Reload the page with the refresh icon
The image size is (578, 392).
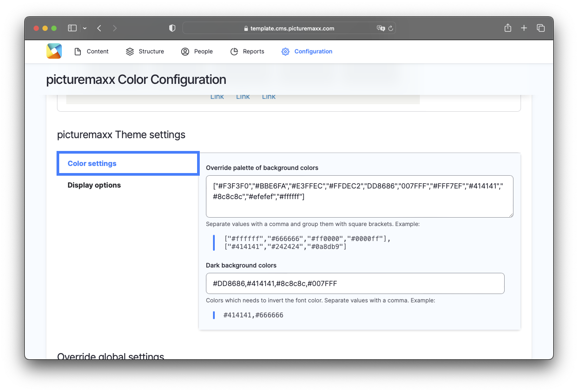click(x=390, y=28)
